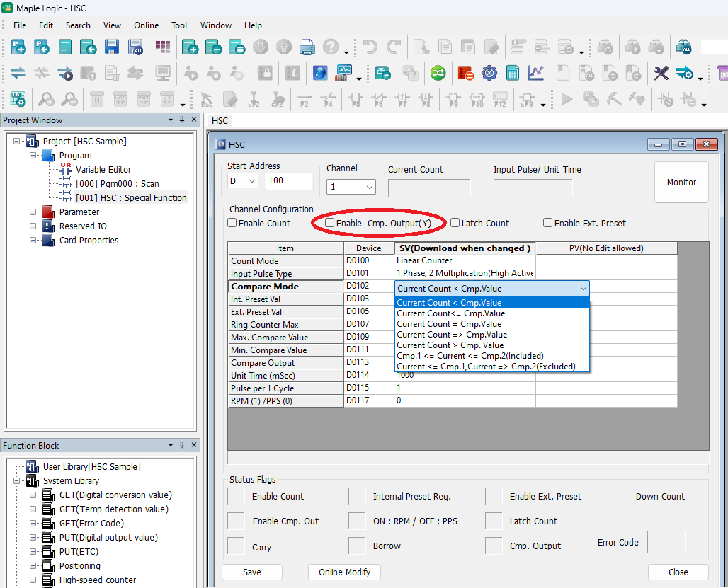Click the Save All floppy disk icon
Screen dimensions: 728x588
(135, 47)
